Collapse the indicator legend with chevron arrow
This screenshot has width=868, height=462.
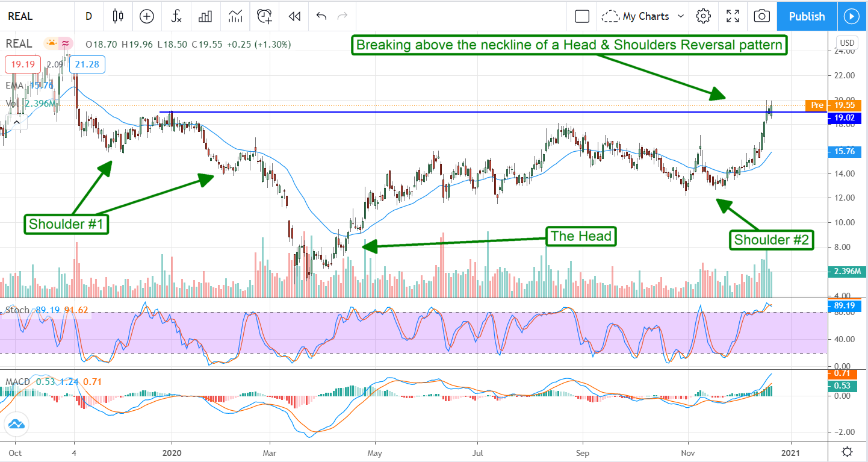tap(16, 123)
